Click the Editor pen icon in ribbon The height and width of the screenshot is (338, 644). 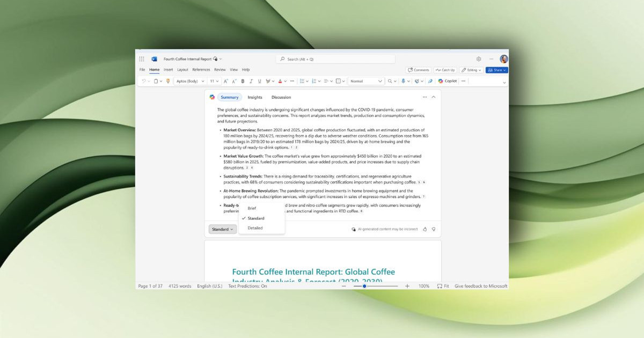430,81
